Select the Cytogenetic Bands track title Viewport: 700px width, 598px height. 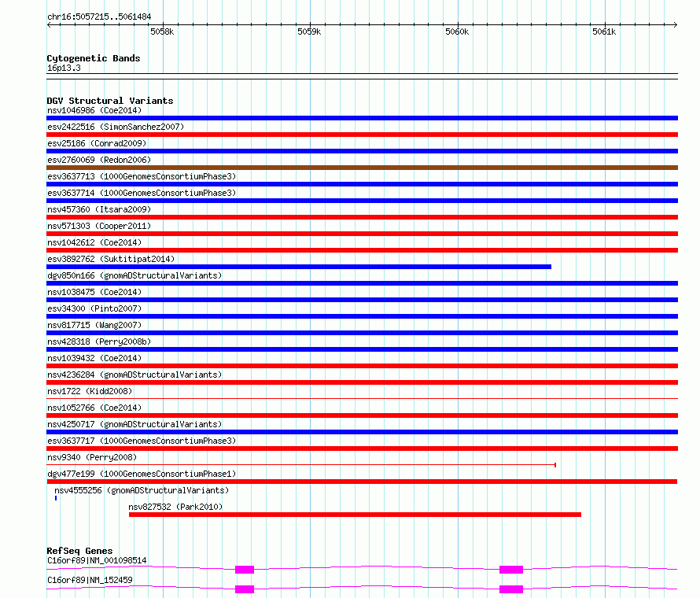click(94, 58)
